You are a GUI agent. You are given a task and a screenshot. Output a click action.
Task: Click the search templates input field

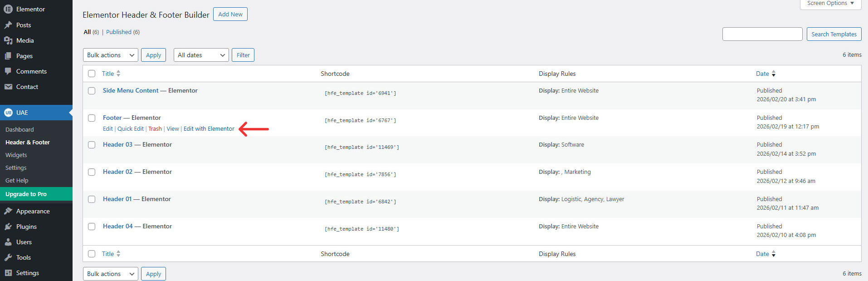[762, 34]
